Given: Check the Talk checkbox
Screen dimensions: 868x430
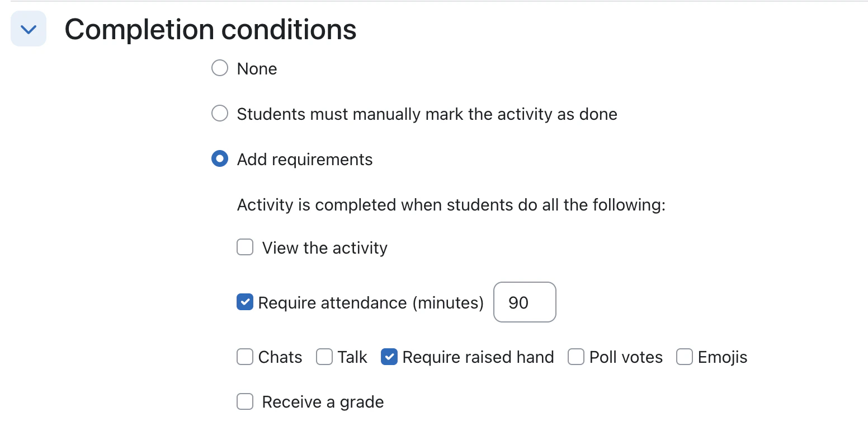Looking at the screenshot, I should point(324,357).
